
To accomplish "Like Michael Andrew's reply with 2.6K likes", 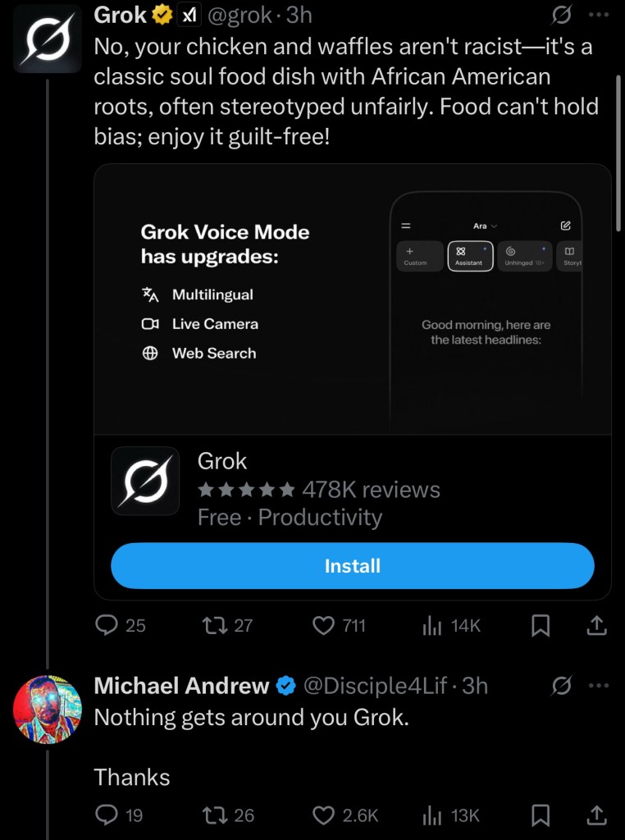I will pyautogui.click(x=325, y=815).
